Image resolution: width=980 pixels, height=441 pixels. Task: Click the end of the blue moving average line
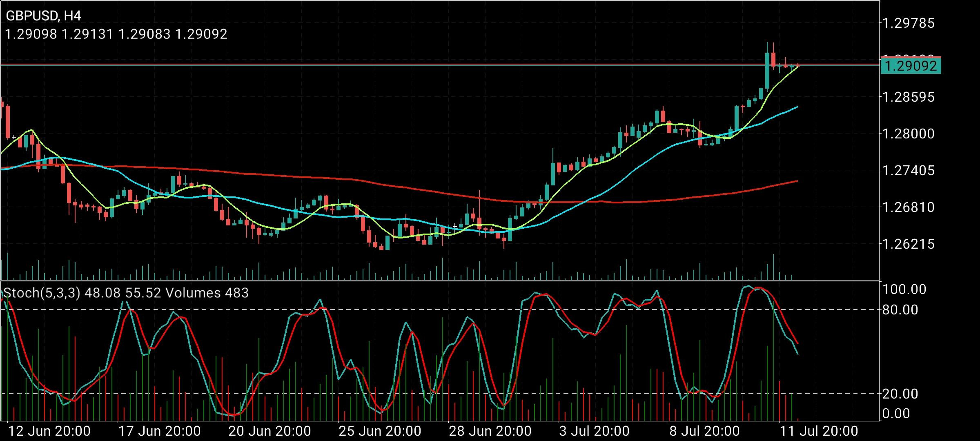(797, 107)
